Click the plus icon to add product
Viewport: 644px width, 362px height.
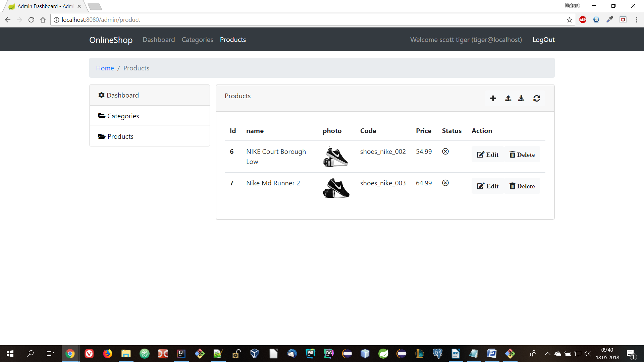coord(493,98)
